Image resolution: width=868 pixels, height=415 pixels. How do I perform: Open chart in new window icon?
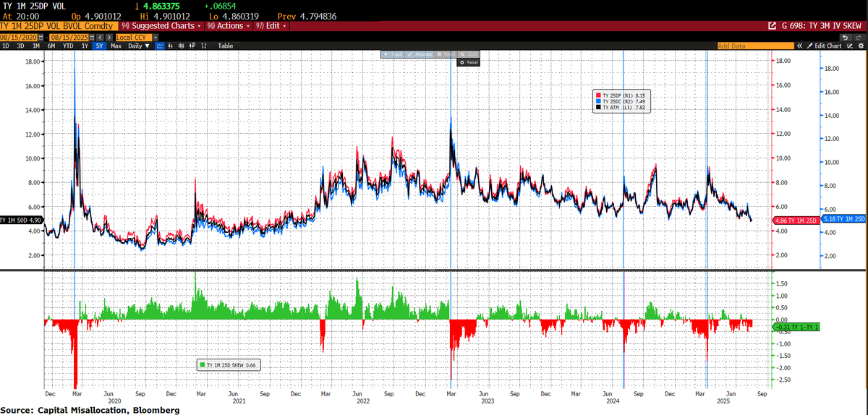click(772, 25)
